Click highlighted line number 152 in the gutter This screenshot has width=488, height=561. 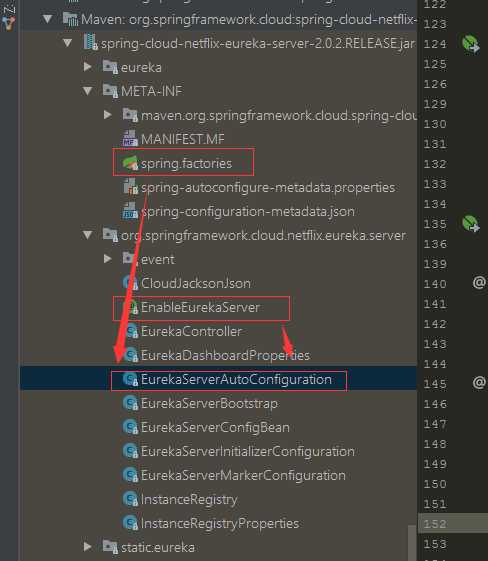pos(435,524)
